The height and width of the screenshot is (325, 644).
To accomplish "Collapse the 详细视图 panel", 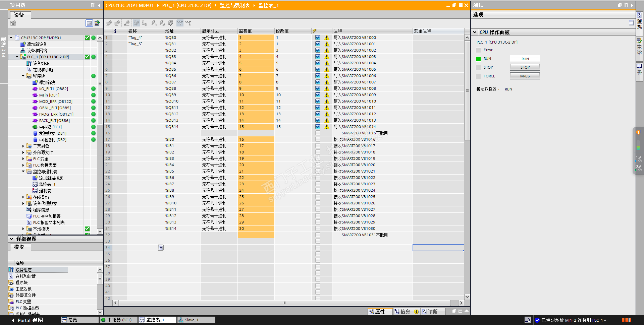I will (x=12, y=239).
